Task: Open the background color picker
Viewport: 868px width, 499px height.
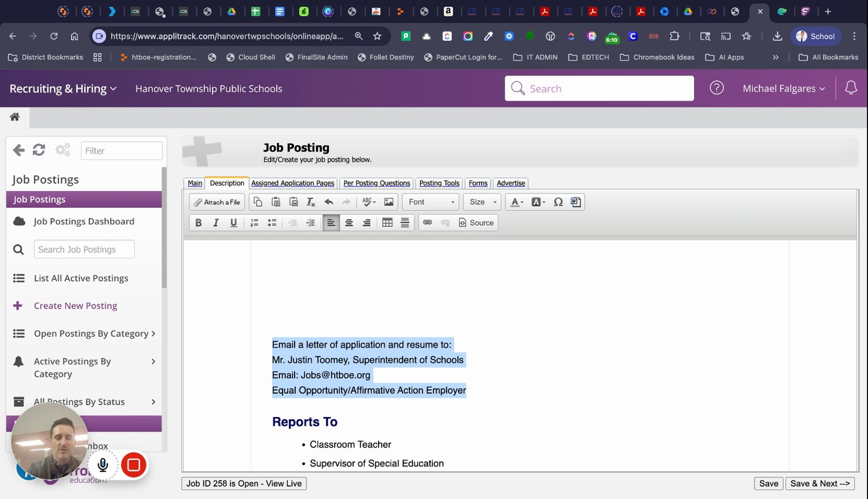Action: [x=538, y=202]
